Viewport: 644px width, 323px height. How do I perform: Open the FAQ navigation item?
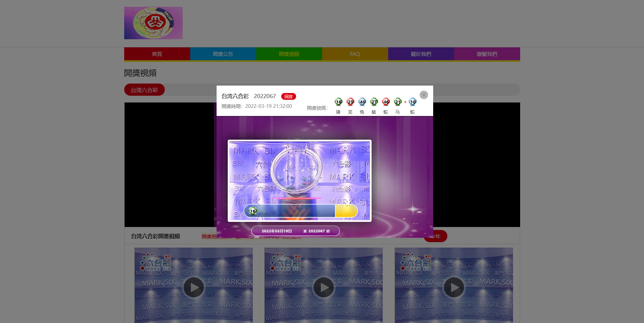click(x=355, y=54)
